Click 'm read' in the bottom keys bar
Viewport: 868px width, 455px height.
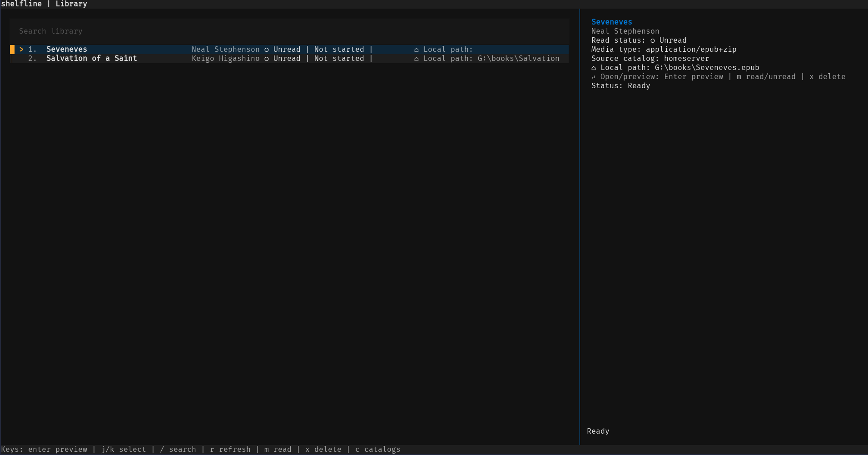point(278,449)
